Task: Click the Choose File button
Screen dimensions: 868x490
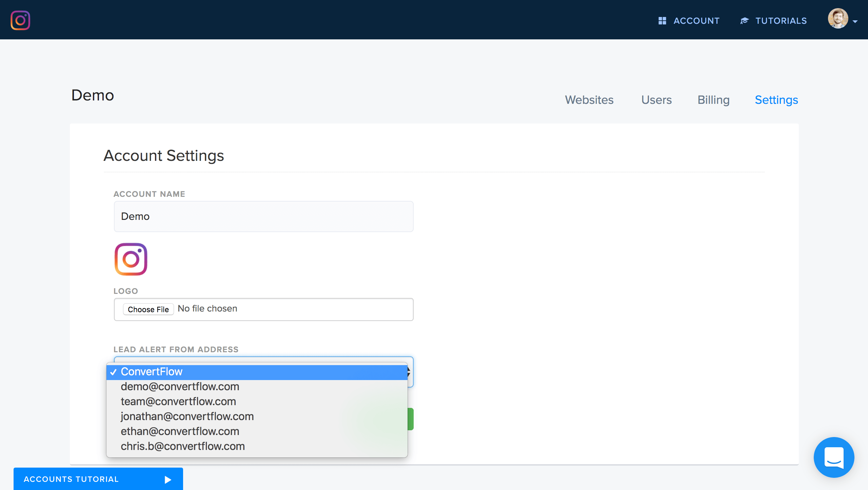Action: click(148, 309)
